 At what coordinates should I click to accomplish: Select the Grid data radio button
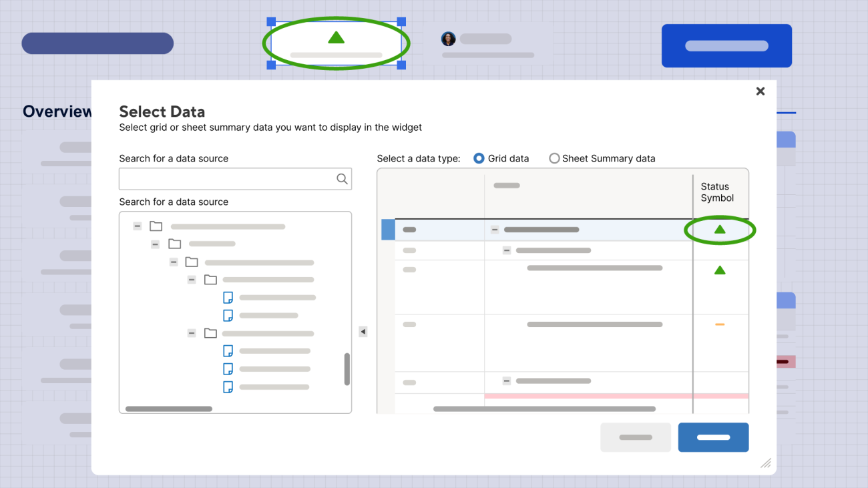pos(479,158)
